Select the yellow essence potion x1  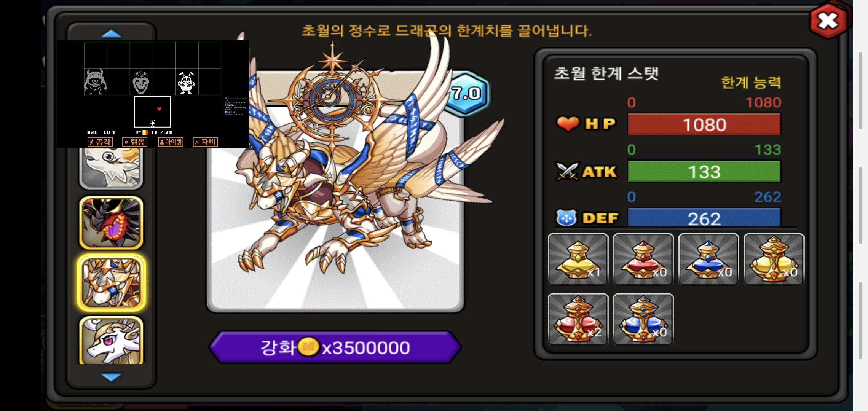pyautogui.click(x=578, y=259)
